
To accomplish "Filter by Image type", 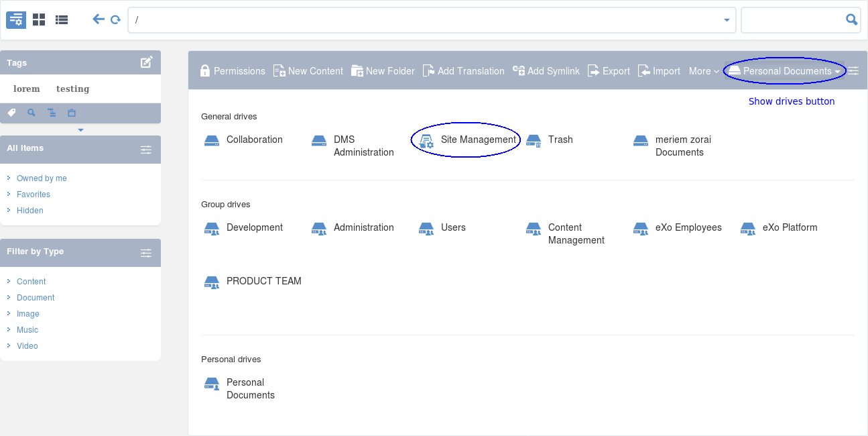I will coord(28,314).
